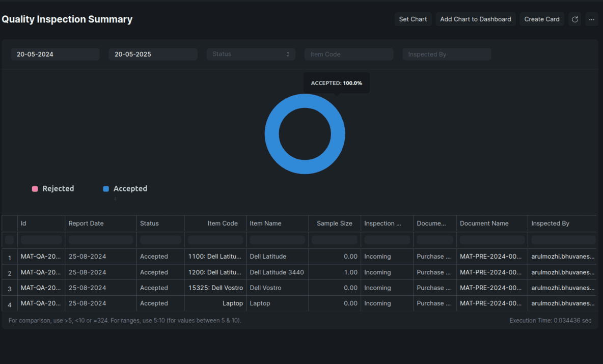The image size is (603, 364).
Task: Click the Create Card button
Action: pos(541,19)
